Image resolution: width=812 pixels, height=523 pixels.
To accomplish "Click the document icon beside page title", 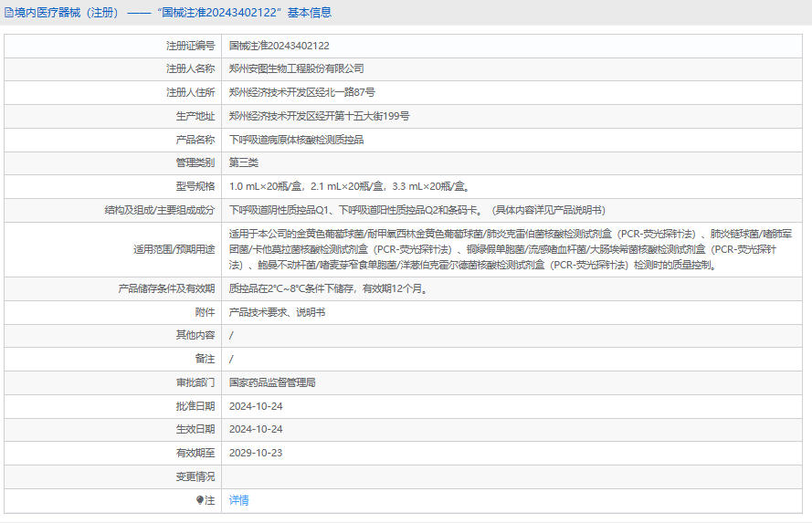I will tap(9, 13).
